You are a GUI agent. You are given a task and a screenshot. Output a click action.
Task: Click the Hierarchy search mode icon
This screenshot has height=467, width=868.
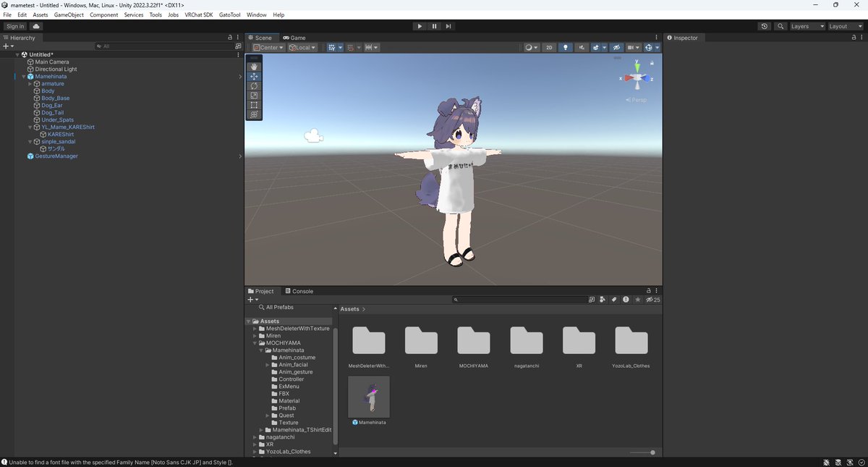[x=238, y=46]
